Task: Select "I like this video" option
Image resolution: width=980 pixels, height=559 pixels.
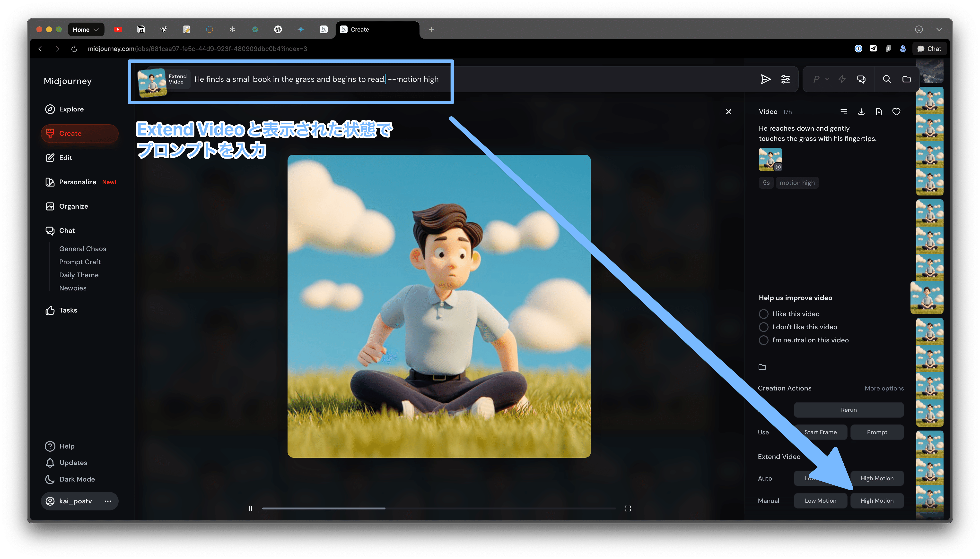Action: click(764, 314)
